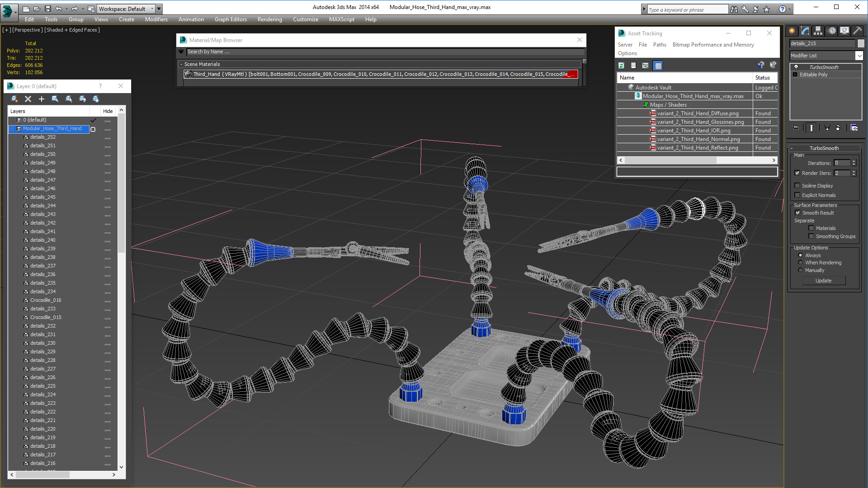Enable Explicit Normals checkbox
This screenshot has width=868, height=488.
pos(797,195)
